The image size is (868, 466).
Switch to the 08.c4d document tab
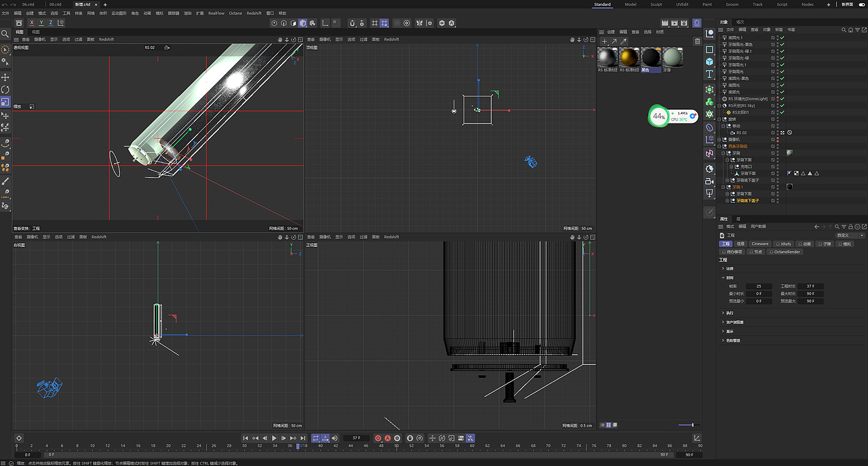[x=56, y=4]
